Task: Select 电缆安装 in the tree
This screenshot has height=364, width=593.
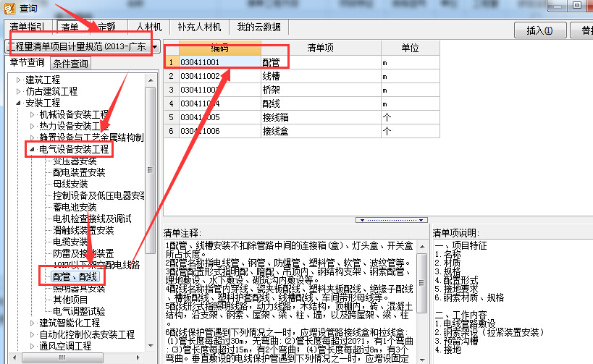Action: pyautogui.click(x=70, y=242)
